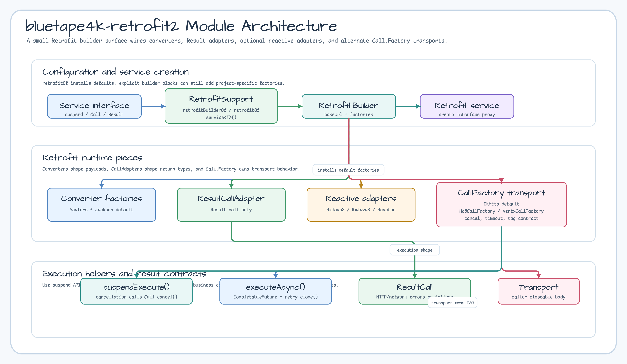Click the 'execution shape' edge label

[415, 250]
